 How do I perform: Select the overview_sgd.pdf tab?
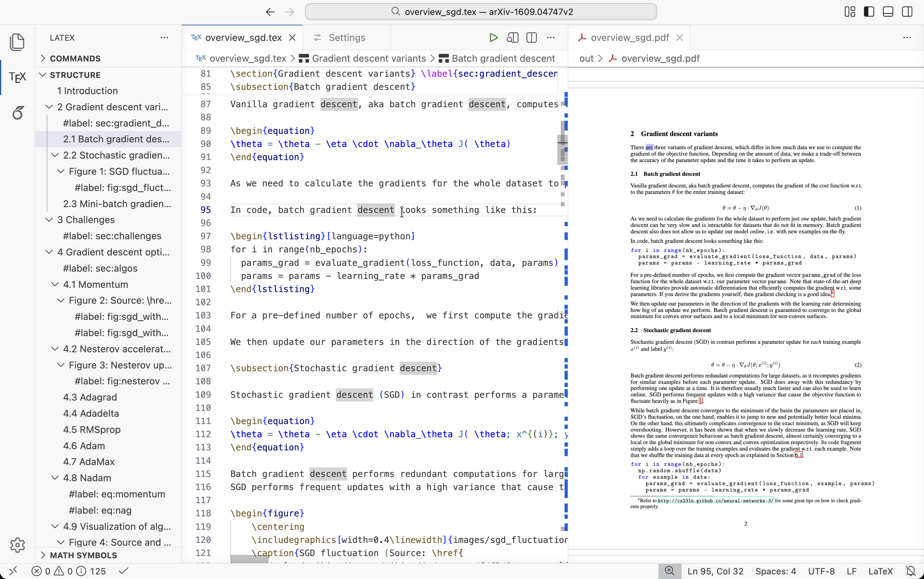(629, 38)
